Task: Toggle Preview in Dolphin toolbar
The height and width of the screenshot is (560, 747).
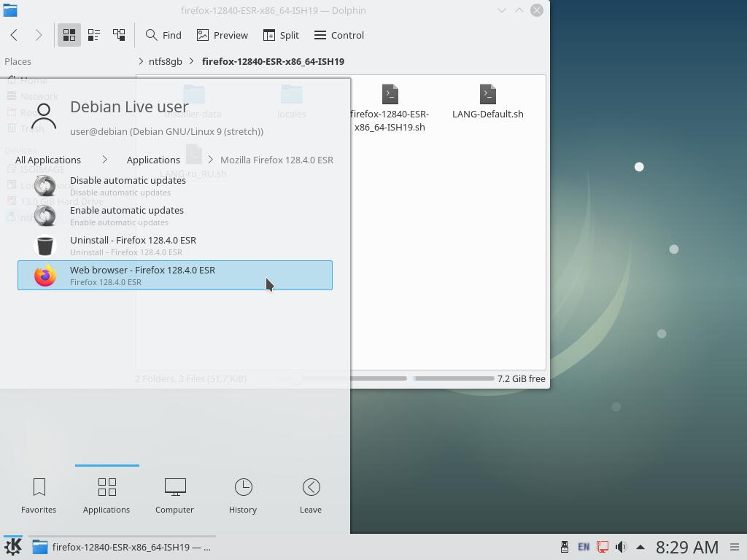Action: pyautogui.click(x=222, y=35)
